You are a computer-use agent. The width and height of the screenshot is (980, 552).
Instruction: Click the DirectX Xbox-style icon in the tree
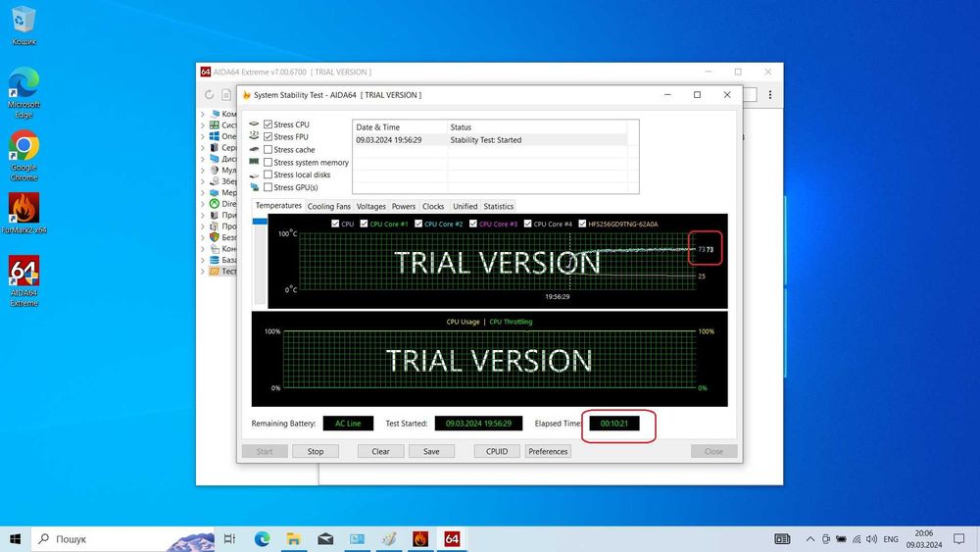coord(215,204)
